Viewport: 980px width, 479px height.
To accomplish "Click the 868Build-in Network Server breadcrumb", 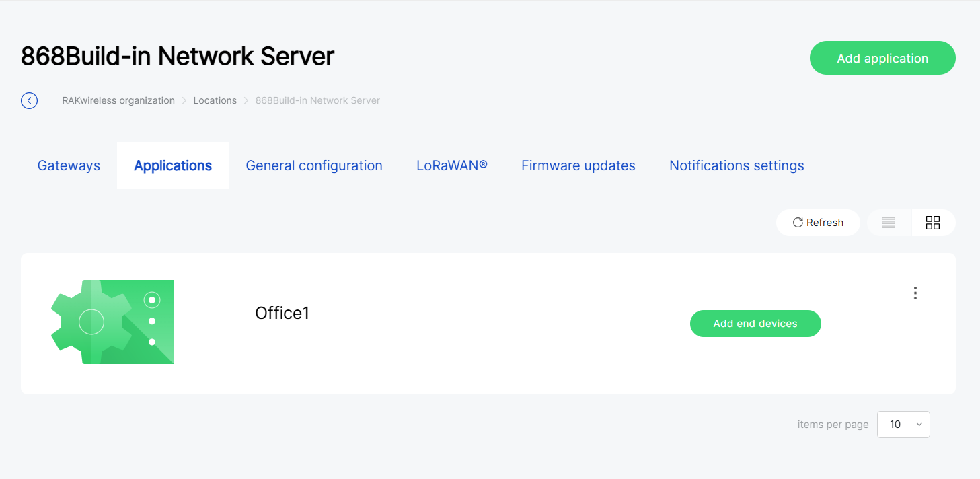I will (317, 100).
